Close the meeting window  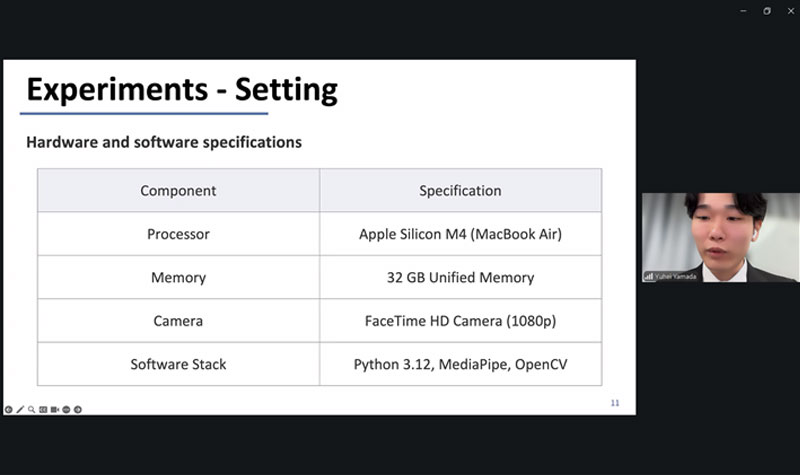[x=789, y=11]
